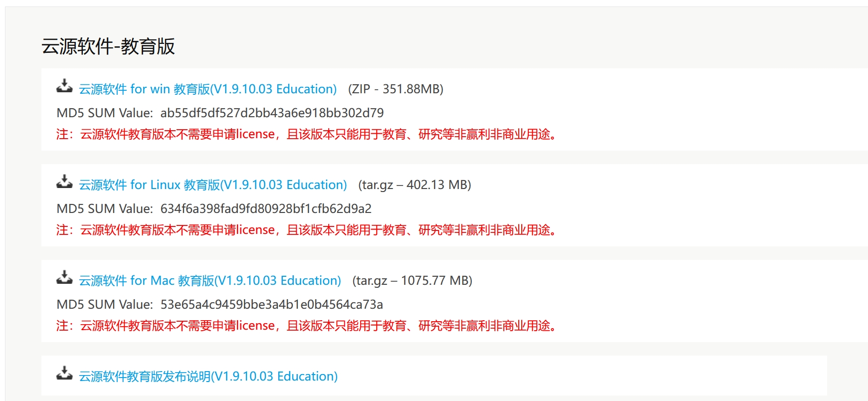Click the red license note under the win edition
The image size is (868, 401).
307,134
